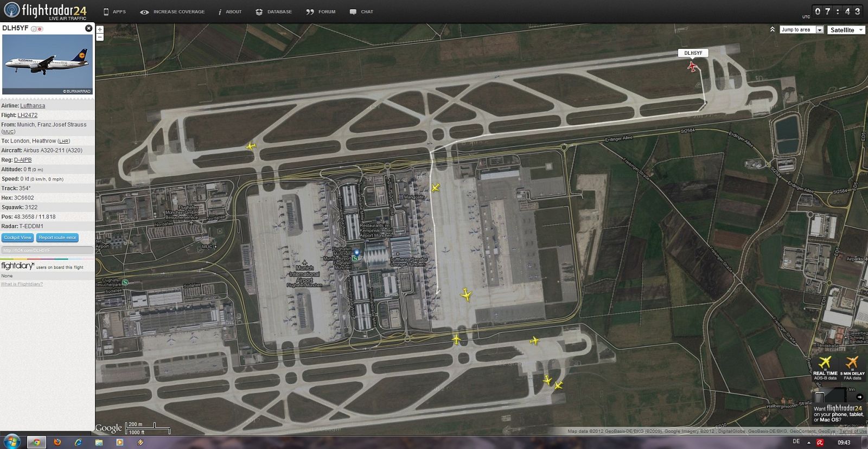
Task: Open the Satellite map type dropdown
Action: pos(846,30)
